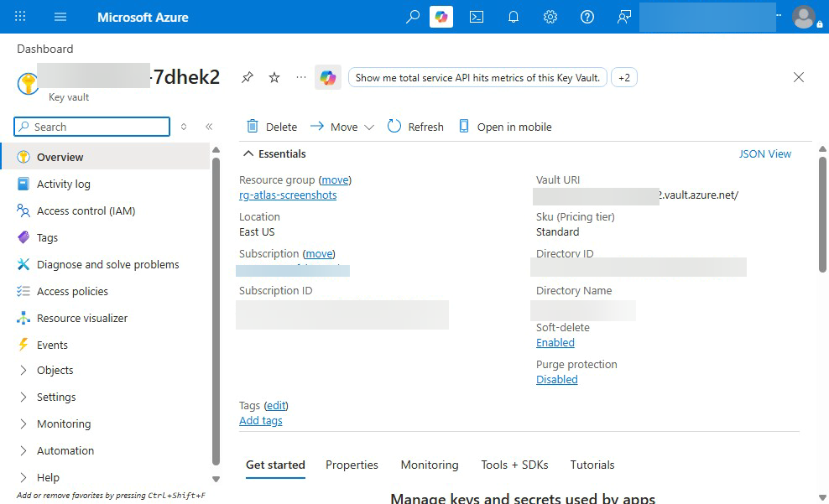Open the help question mark menu
This screenshot has width=829, height=504.
click(587, 17)
